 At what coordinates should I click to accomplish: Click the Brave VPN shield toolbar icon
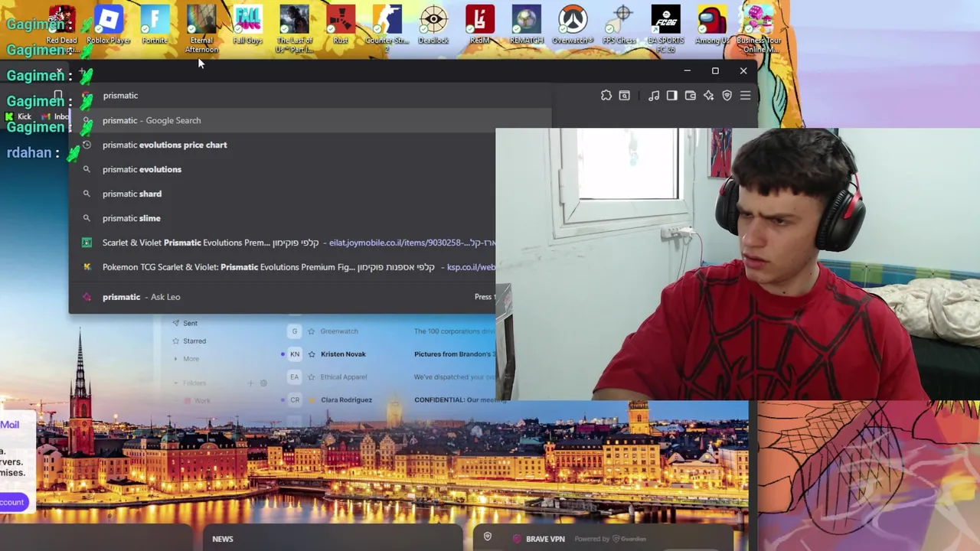pyautogui.click(x=727, y=96)
